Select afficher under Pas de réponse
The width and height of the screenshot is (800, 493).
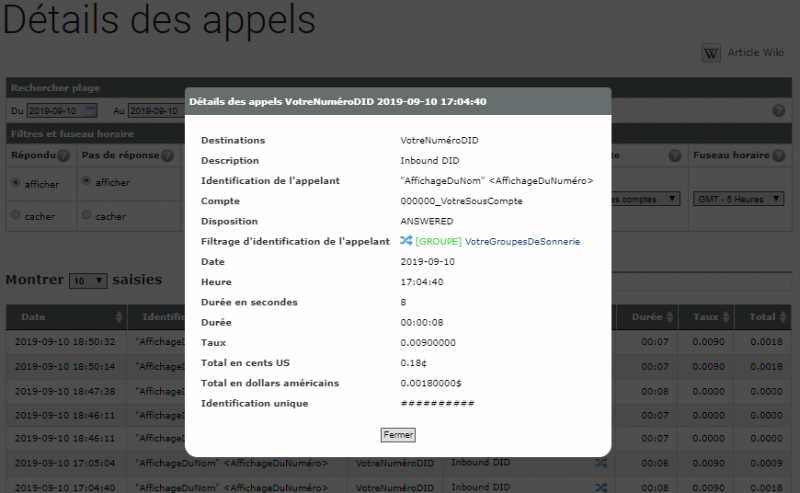pyautogui.click(x=87, y=181)
